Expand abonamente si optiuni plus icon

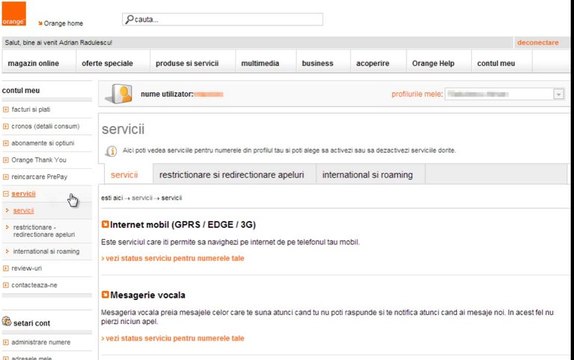pyautogui.click(x=5, y=143)
